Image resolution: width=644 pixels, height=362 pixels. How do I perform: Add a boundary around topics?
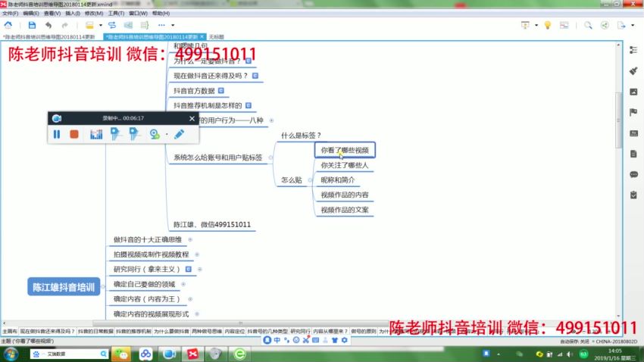tap(128, 25)
